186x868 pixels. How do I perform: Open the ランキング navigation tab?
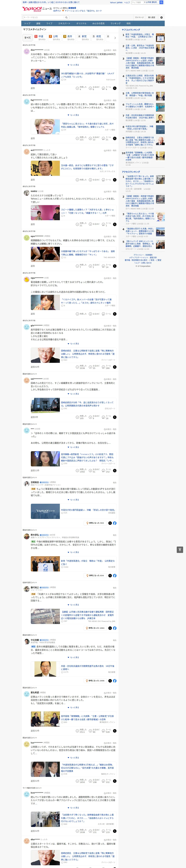(115, 24)
